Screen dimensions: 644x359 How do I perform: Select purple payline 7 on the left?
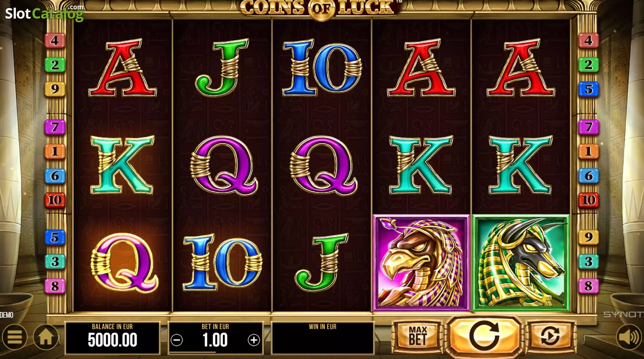click(x=55, y=127)
